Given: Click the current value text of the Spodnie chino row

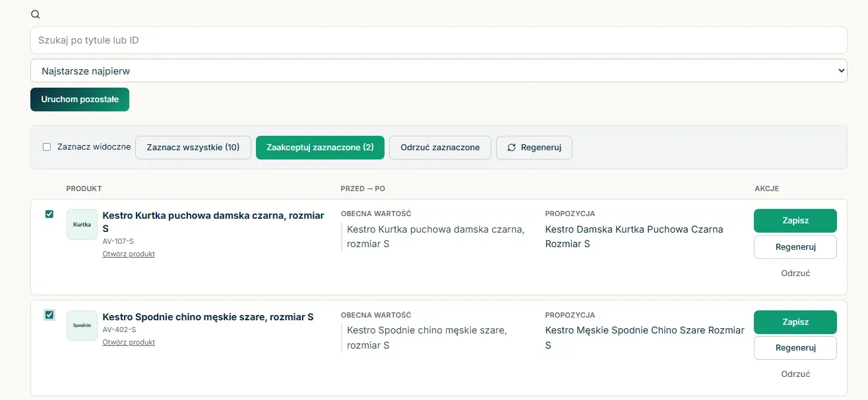Looking at the screenshot, I should click(427, 337).
